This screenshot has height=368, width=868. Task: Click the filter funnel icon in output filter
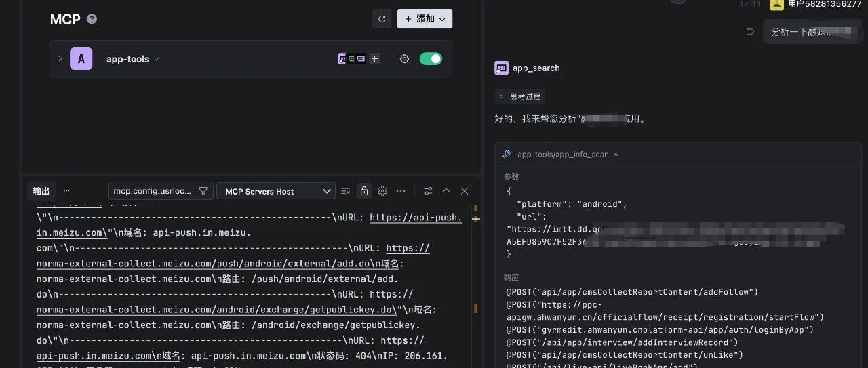[203, 191]
